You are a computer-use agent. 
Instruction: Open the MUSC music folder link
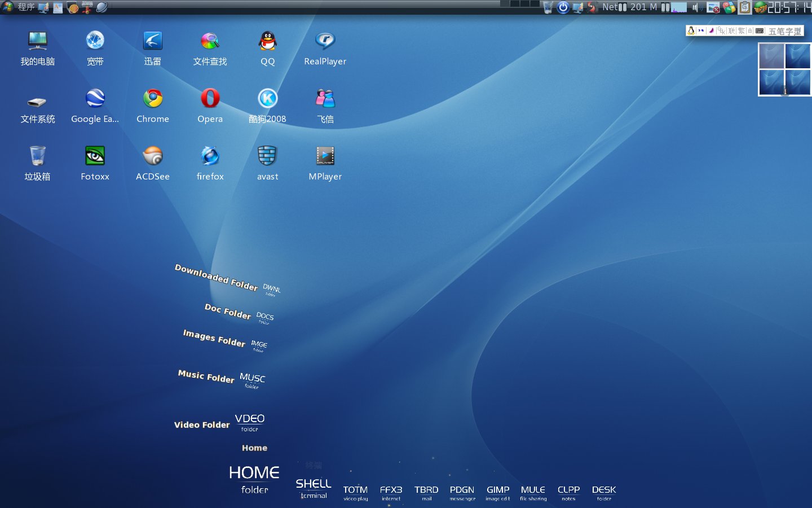pos(252,380)
